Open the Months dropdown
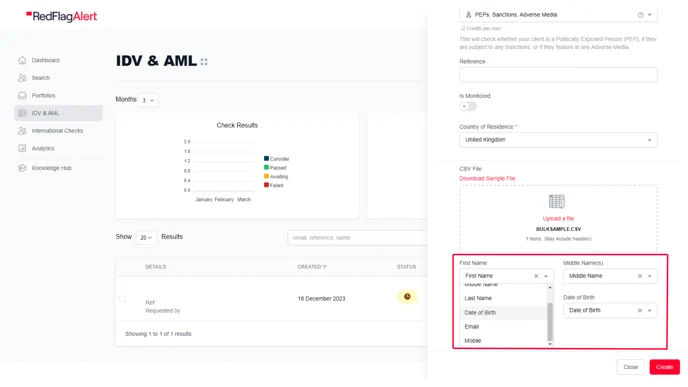This screenshot has width=688, height=387. [x=148, y=100]
